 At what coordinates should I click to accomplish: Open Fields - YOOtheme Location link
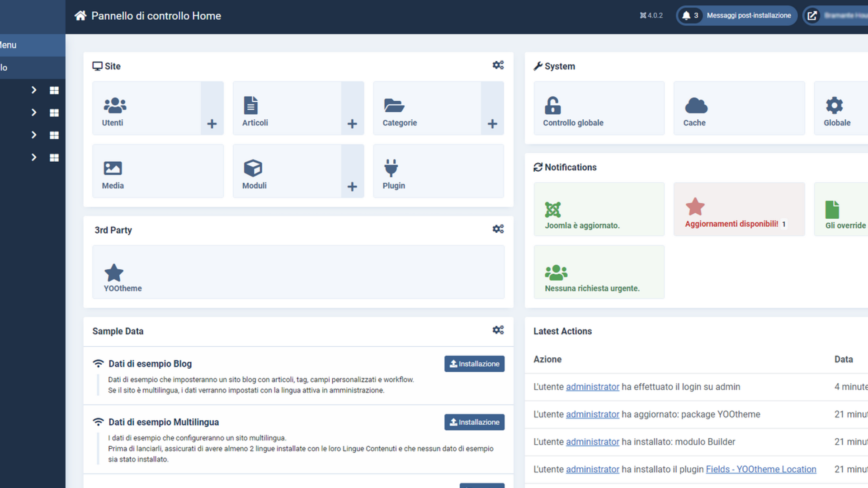[761, 469]
